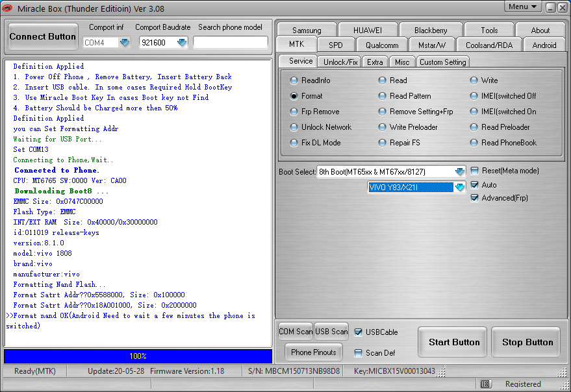Select the MTK tab

coord(296,44)
